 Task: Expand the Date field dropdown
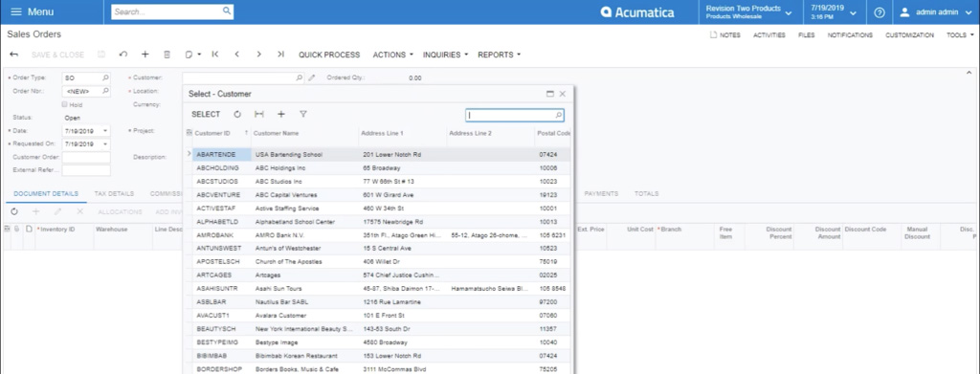105,131
